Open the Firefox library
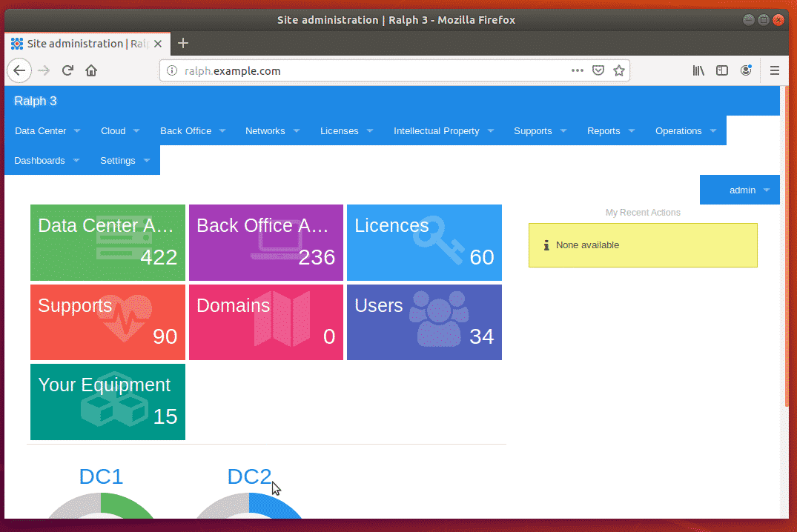This screenshot has width=797, height=532. click(698, 70)
